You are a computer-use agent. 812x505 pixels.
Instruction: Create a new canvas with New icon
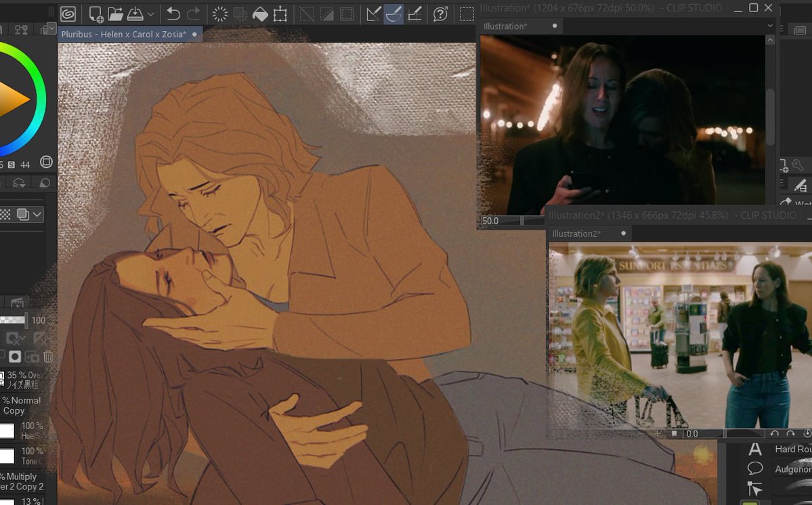pyautogui.click(x=95, y=14)
